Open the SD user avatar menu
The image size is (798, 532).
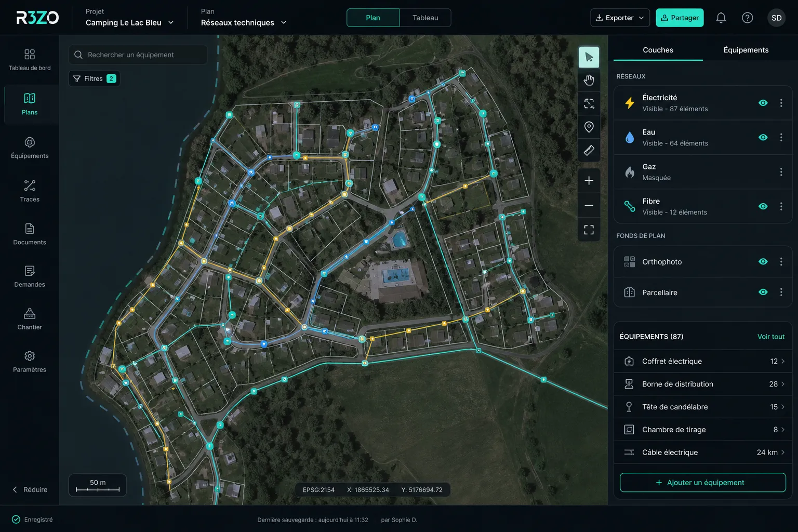tap(776, 18)
